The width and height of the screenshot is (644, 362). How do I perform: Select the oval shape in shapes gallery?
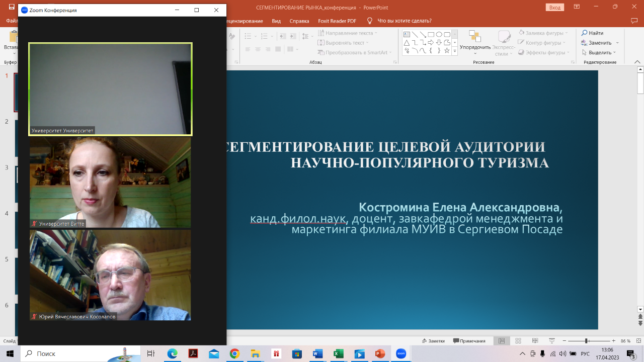click(x=439, y=34)
